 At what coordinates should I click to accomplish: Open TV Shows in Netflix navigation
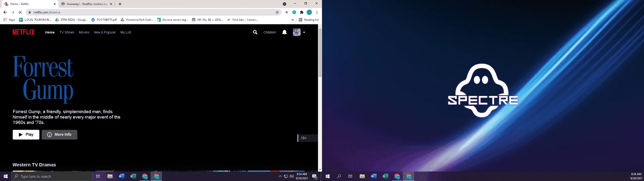click(x=67, y=33)
